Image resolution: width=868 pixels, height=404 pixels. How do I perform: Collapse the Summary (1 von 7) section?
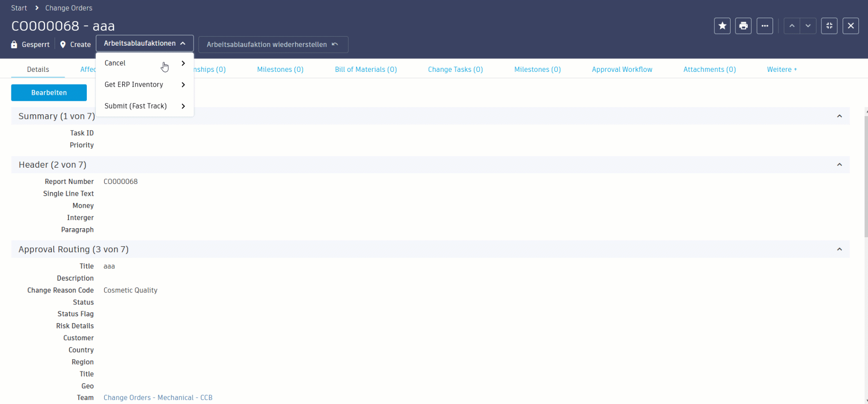click(x=840, y=116)
